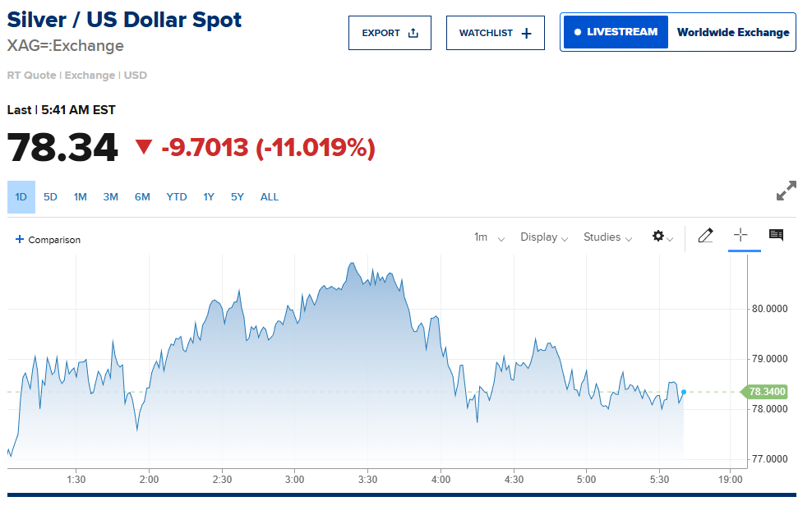Click the plus icon beside Comparison
The image size is (812, 506).
pos(20,239)
